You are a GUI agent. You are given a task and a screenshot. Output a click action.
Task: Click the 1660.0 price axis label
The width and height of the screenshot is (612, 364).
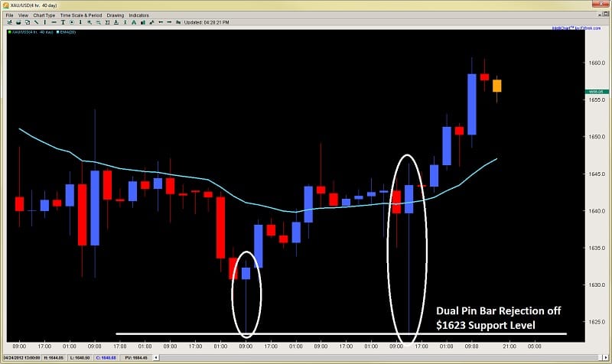(x=597, y=63)
